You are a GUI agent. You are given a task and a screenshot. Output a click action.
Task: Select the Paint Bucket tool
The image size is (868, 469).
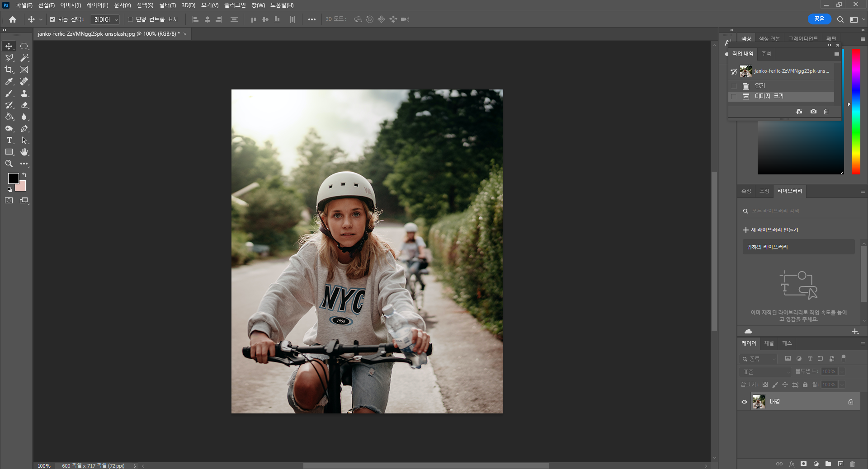click(x=9, y=117)
